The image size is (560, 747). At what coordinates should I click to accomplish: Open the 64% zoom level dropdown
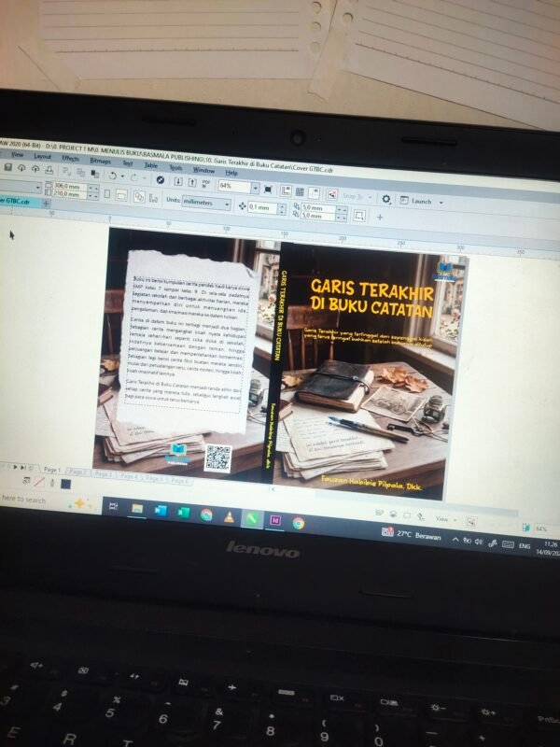tap(255, 189)
